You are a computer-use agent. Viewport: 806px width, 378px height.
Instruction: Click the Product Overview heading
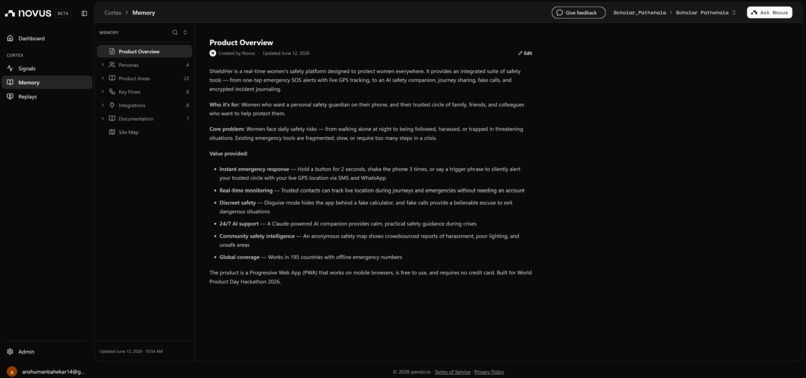241,43
